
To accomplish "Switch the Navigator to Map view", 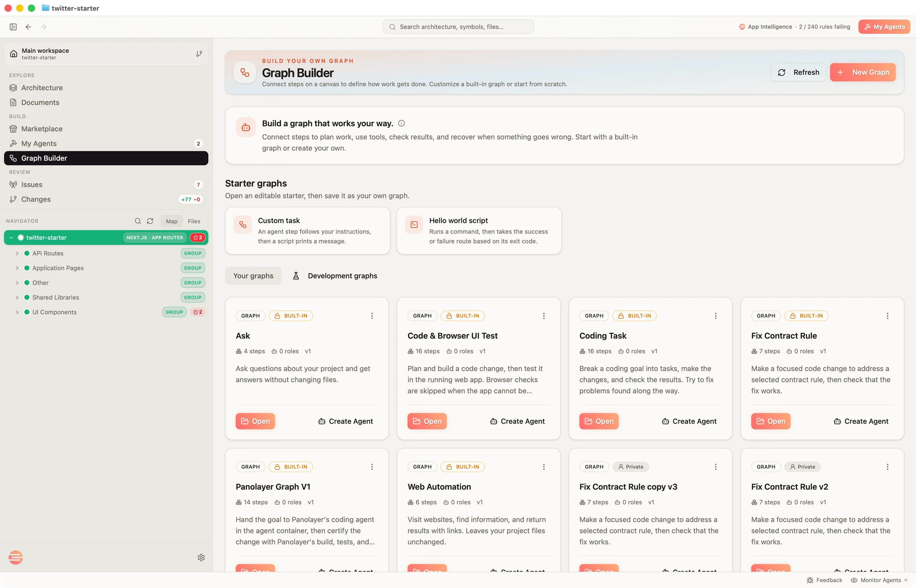I will click(x=171, y=221).
